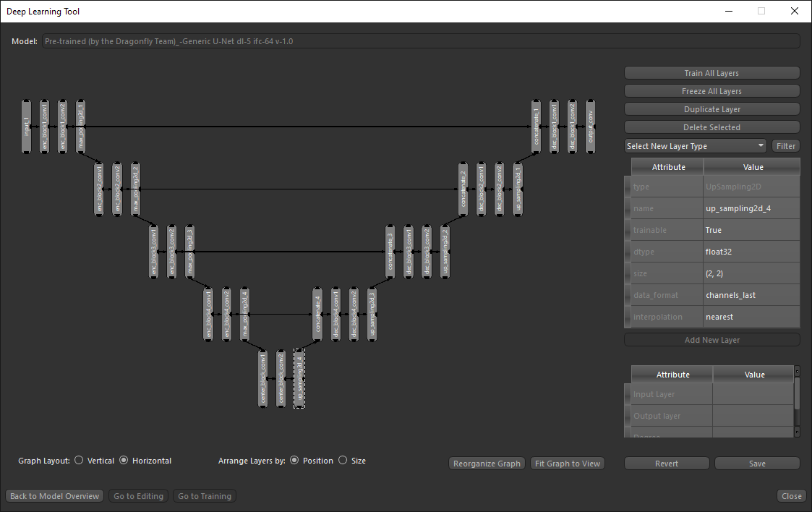Choose Horizontal graph layout

point(124,461)
